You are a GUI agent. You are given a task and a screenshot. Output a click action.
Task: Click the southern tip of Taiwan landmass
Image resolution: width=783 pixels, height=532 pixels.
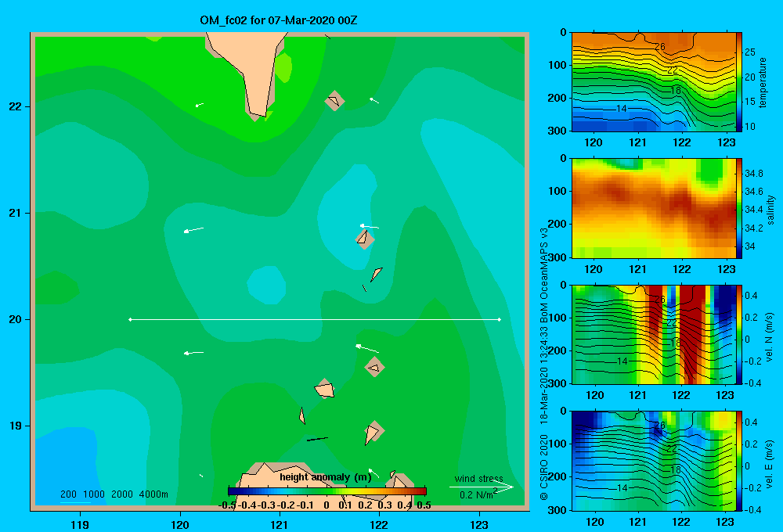257,113
